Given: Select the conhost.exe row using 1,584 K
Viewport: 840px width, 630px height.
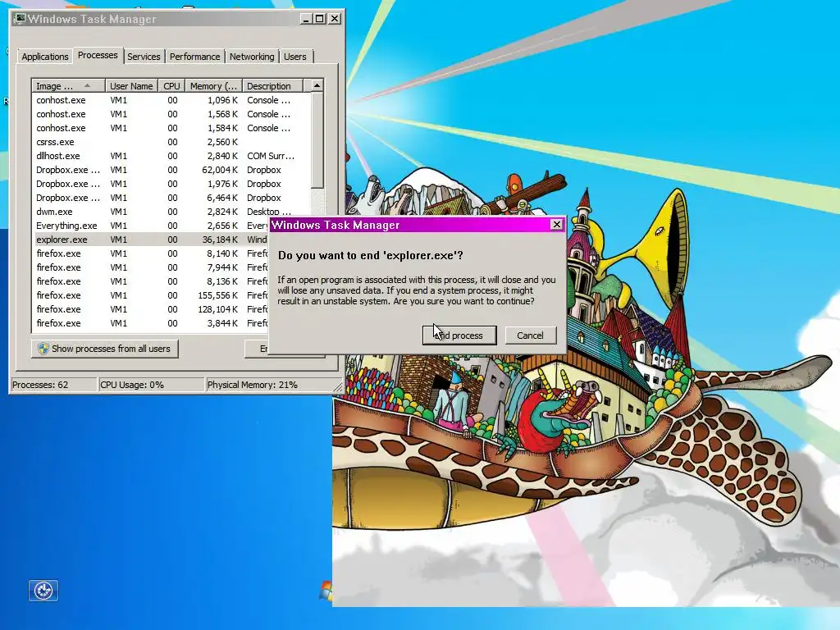Looking at the screenshot, I should (171, 128).
